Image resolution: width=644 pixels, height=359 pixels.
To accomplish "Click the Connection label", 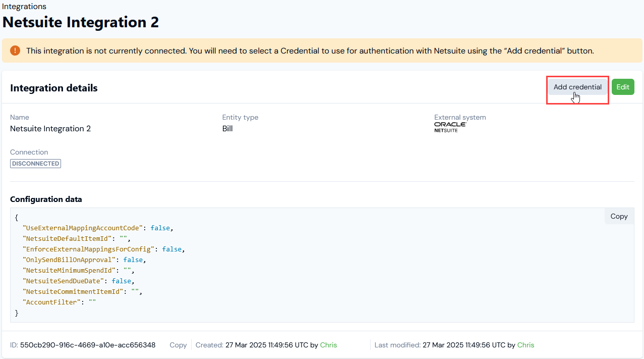I will 29,152.
